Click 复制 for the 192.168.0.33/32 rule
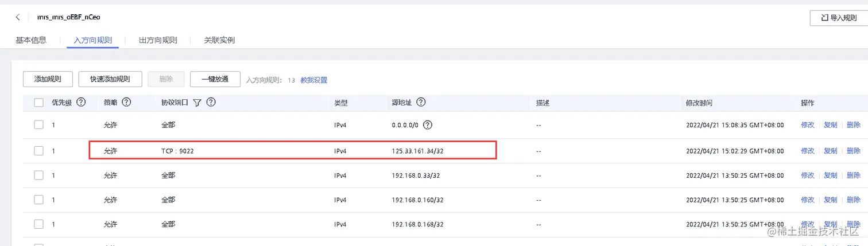The image size is (868, 246). tap(831, 175)
